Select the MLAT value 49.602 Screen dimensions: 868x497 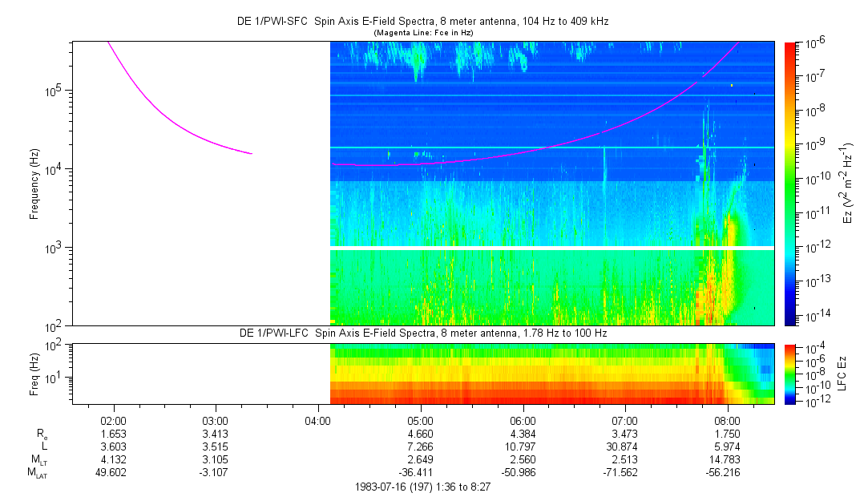[113, 473]
